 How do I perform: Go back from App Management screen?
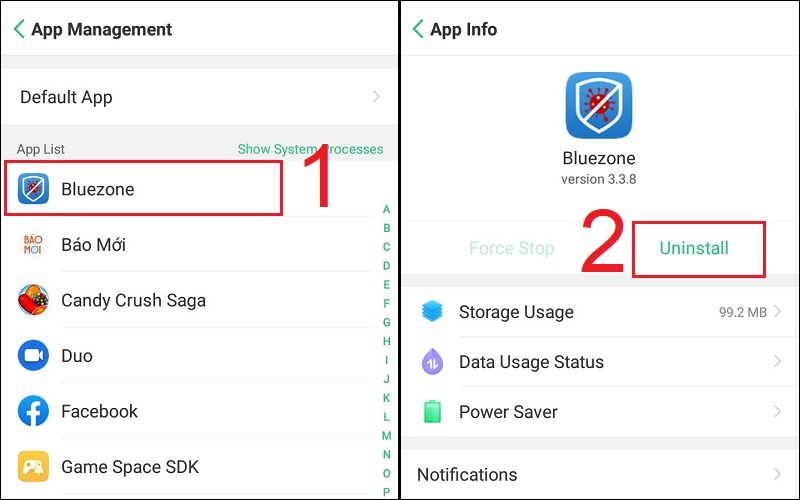pyautogui.click(x=19, y=29)
